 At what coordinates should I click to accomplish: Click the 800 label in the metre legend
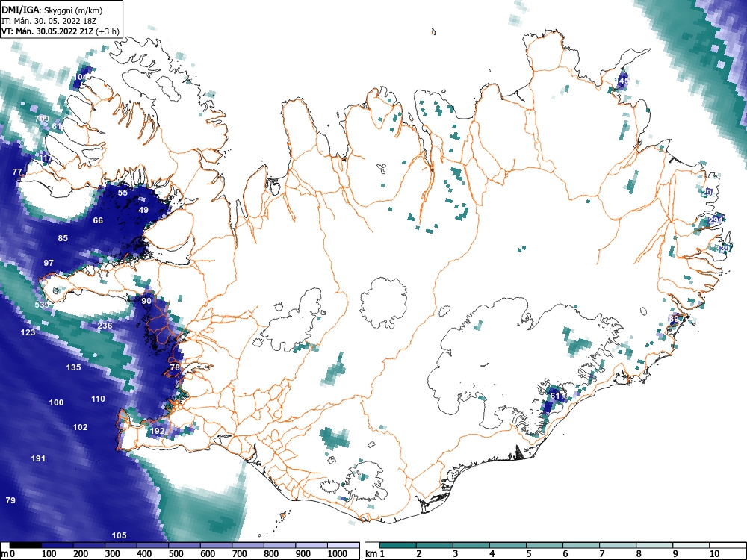click(272, 554)
